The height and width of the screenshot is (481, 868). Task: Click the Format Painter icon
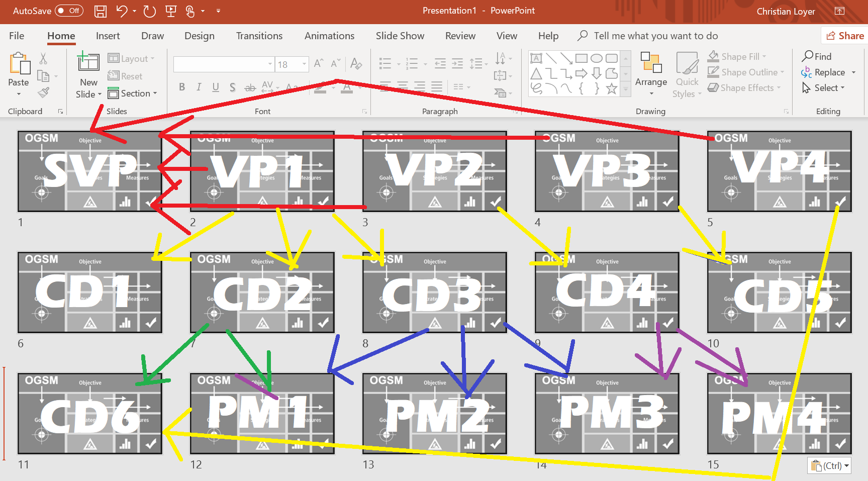click(43, 92)
